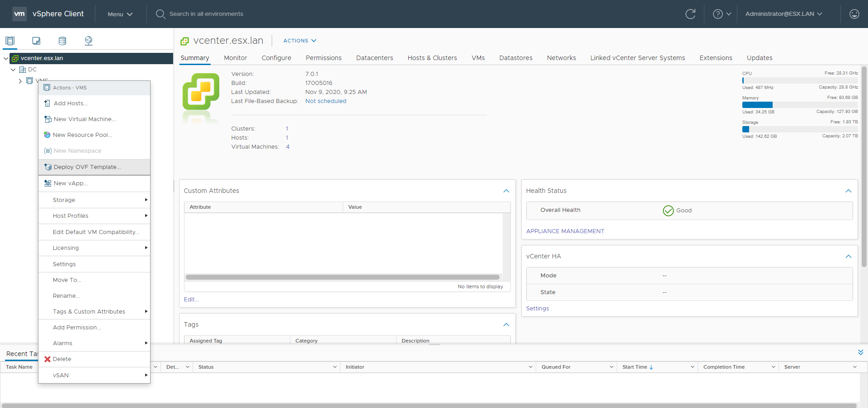This screenshot has width=868, height=408.
Task: Click the refresh icon in top bar
Action: tap(690, 14)
